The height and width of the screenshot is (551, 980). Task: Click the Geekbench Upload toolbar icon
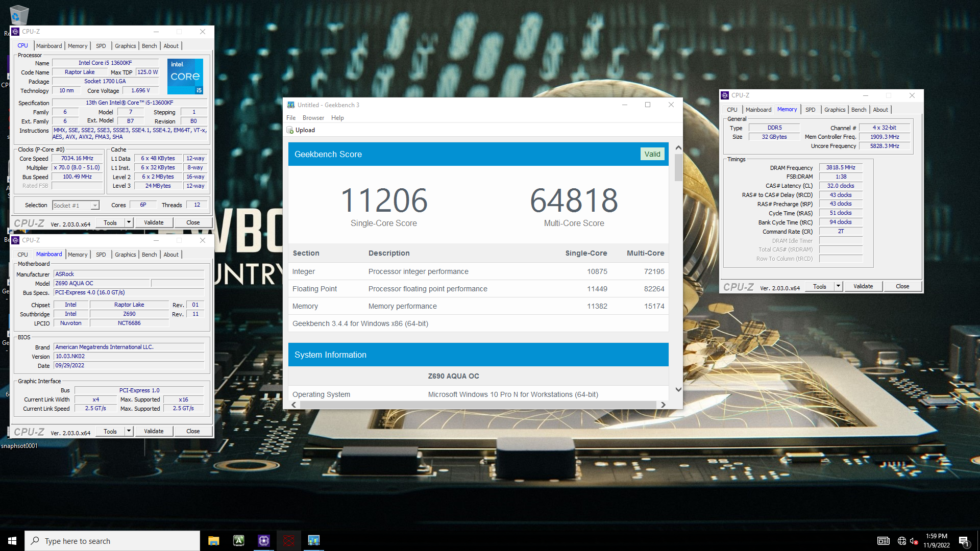pyautogui.click(x=290, y=130)
